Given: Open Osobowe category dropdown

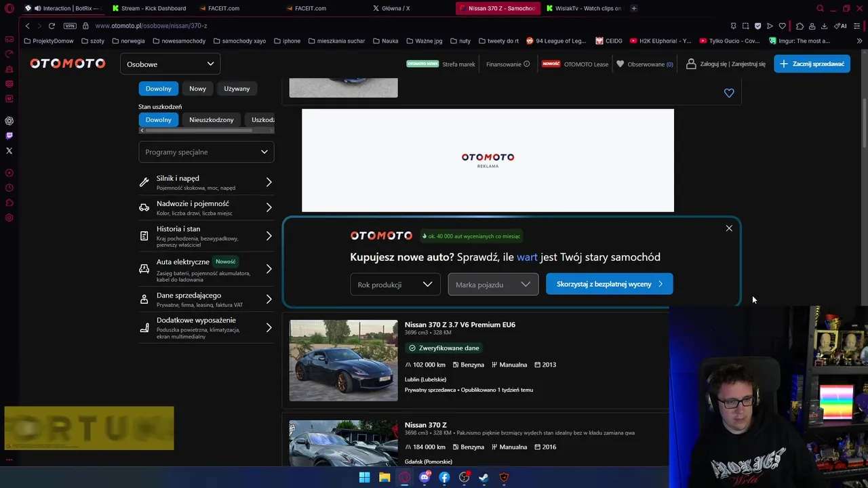Looking at the screenshot, I should 170,64.
